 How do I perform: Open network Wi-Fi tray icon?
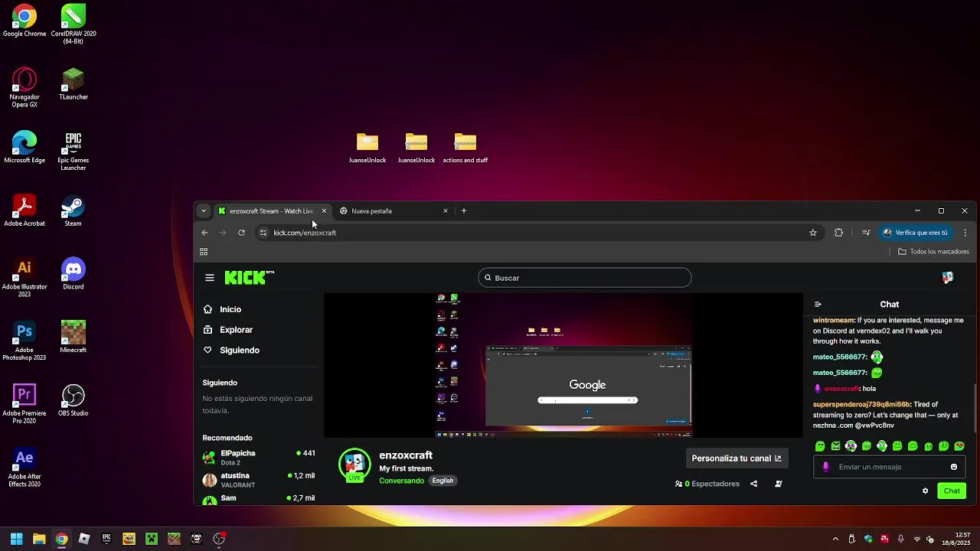[917, 539]
